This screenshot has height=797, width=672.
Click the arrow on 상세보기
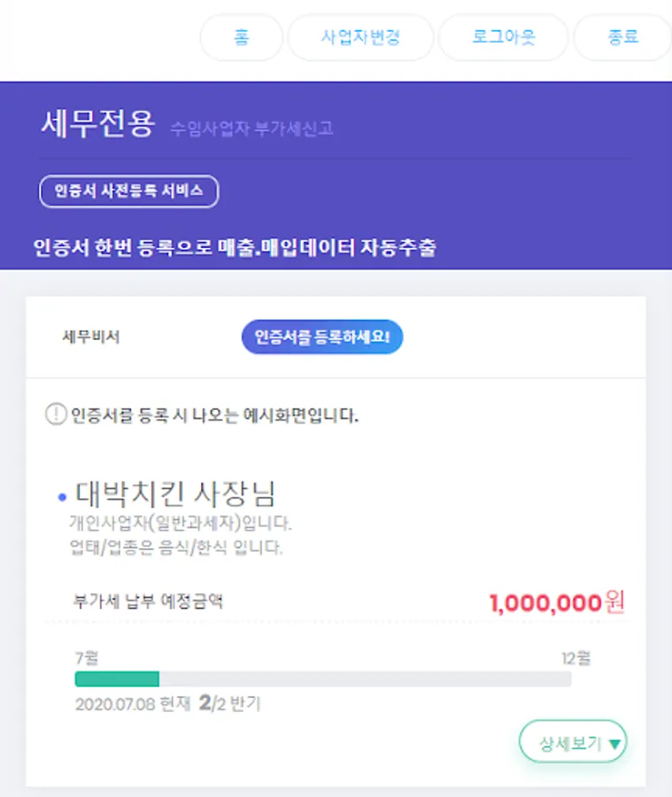615,744
